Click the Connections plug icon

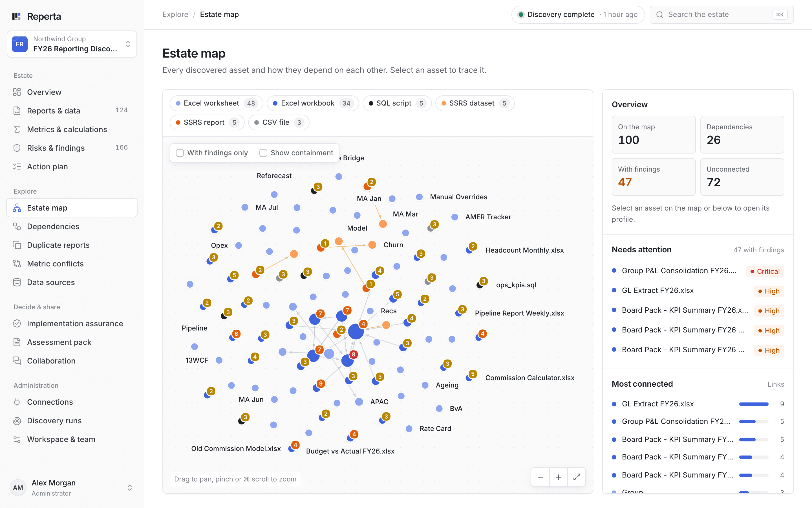(17, 402)
